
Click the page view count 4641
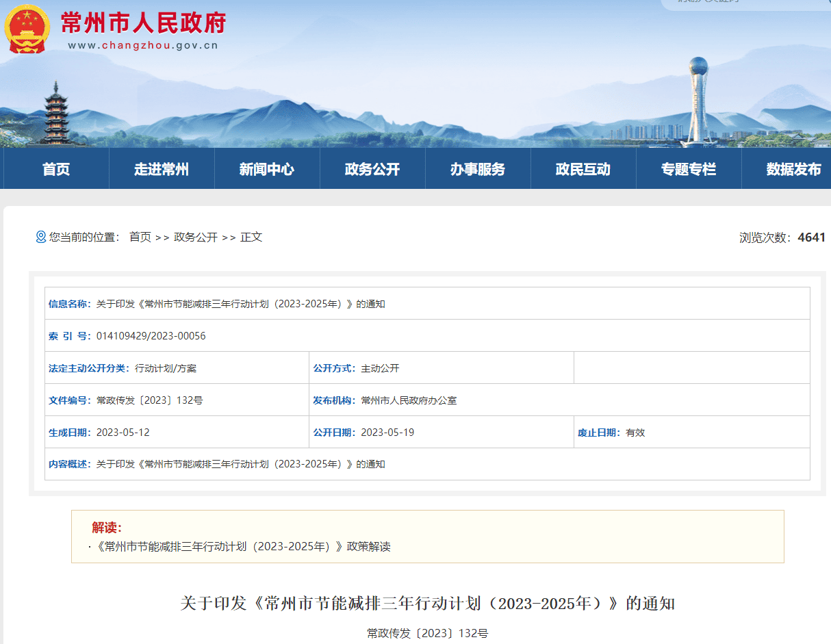click(812, 237)
